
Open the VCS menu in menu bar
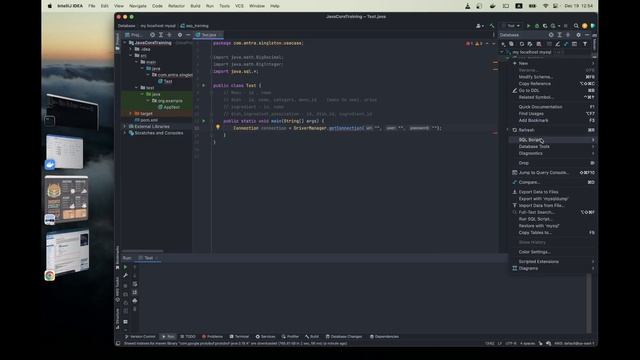tap(239, 6)
